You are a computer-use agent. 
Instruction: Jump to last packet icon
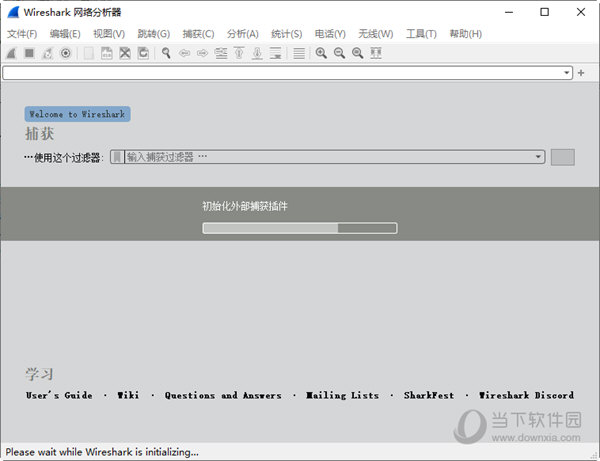(257, 53)
